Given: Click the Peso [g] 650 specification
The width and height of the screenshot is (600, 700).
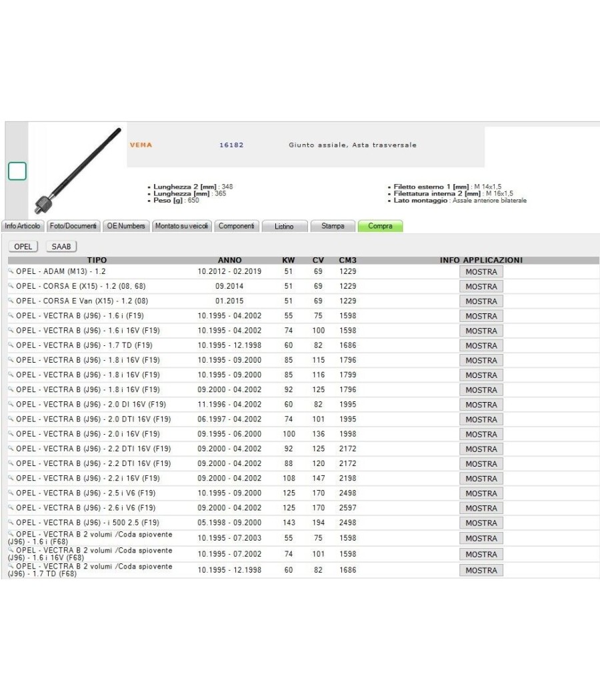Looking at the screenshot, I should (x=176, y=200).
